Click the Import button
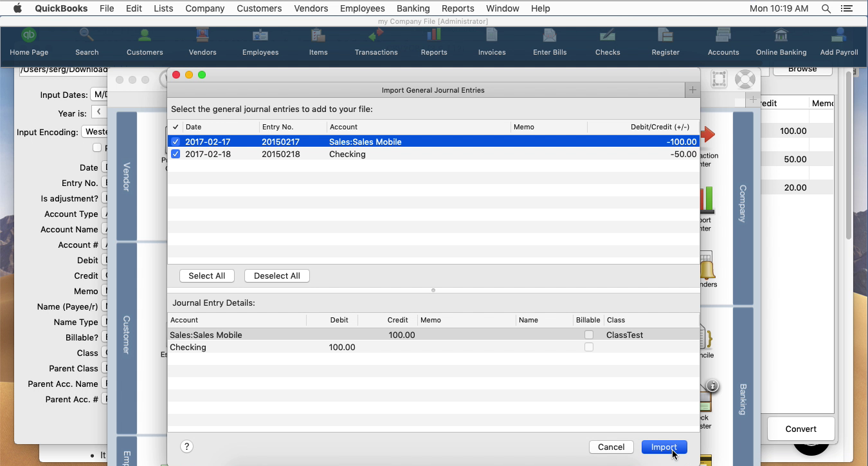 coord(664,447)
